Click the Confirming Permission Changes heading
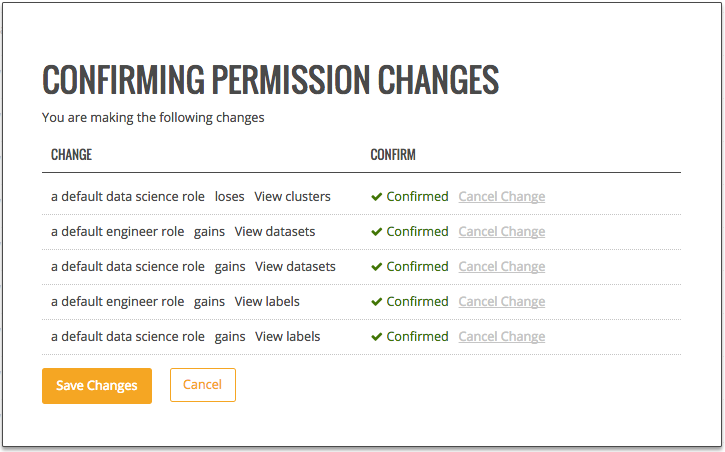This screenshot has height=452, width=725. click(270, 80)
